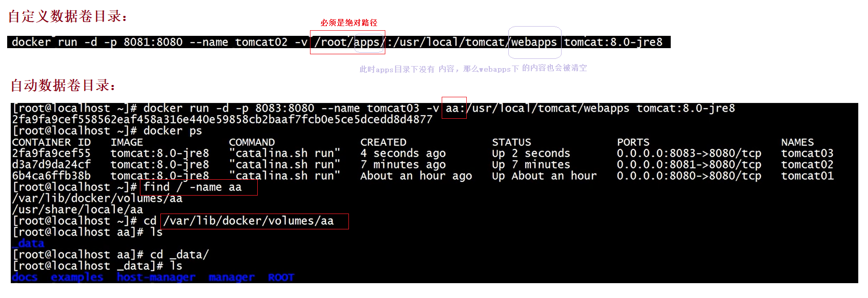Viewport: 868px width, 298px height.
Task: Click the blue examples directory entry
Action: (x=77, y=277)
